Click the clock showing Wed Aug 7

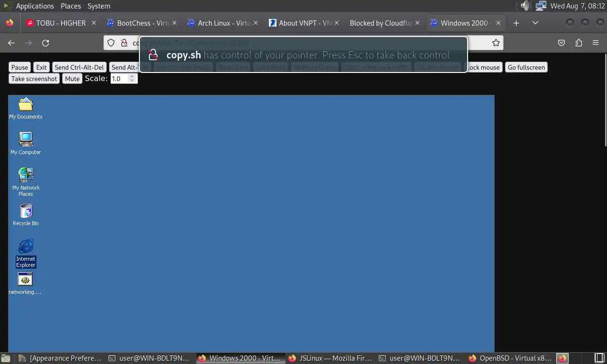click(578, 6)
